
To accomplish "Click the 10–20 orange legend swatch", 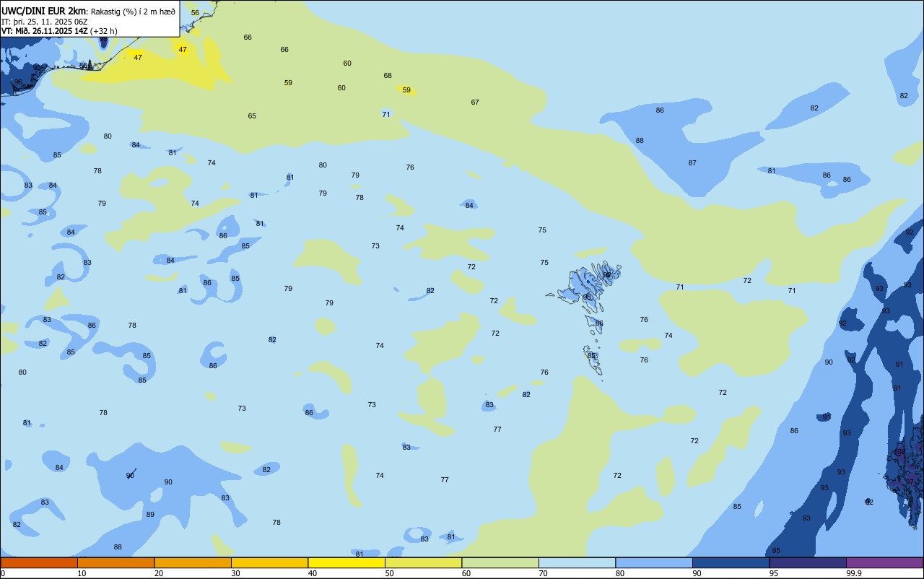I will [x=115, y=562].
